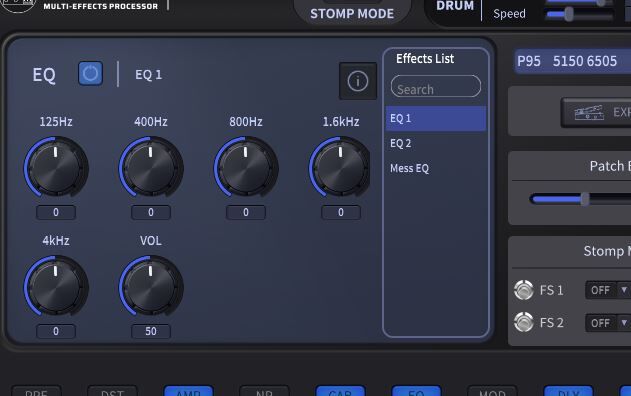Select the 1.6kHz value box
This screenshot has height=396, width=631.
click(341, 212)
